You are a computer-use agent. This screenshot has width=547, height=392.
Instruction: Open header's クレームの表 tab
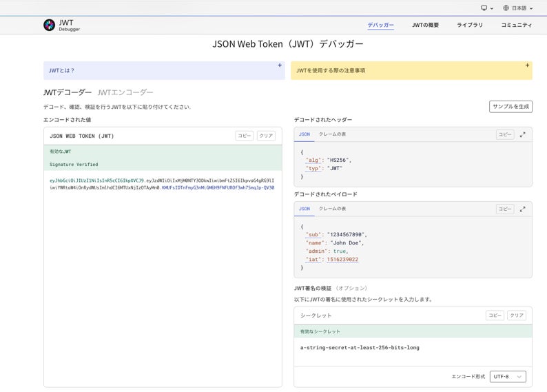point(332,134)
